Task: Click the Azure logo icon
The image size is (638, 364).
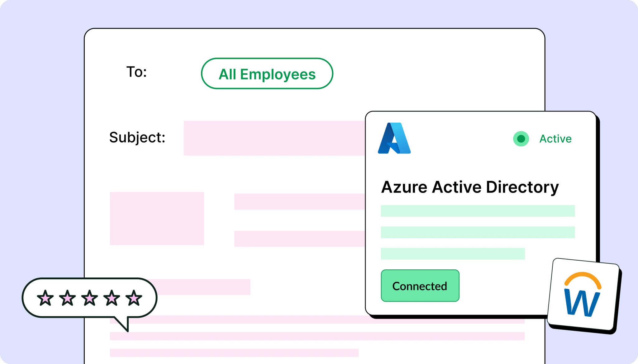Action: click(x=394, y=138)
